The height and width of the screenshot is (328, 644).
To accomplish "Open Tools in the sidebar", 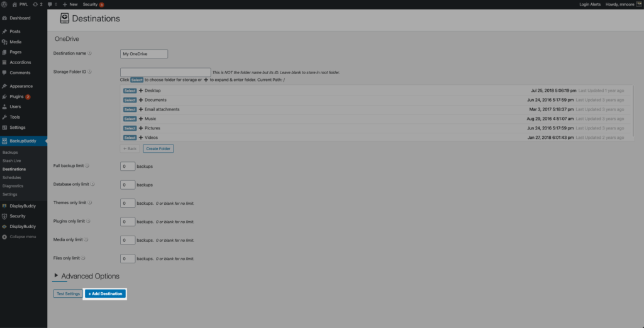I will pos(15,117).
